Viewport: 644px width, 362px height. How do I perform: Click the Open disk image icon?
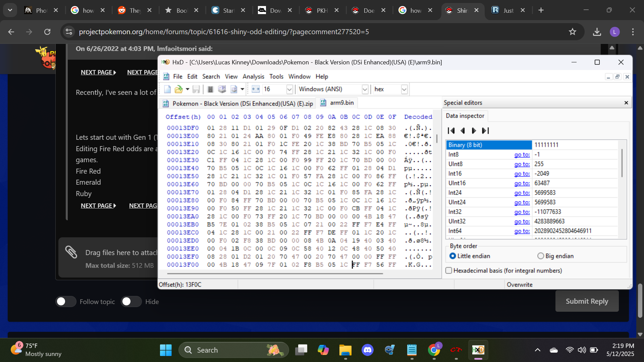234,89
